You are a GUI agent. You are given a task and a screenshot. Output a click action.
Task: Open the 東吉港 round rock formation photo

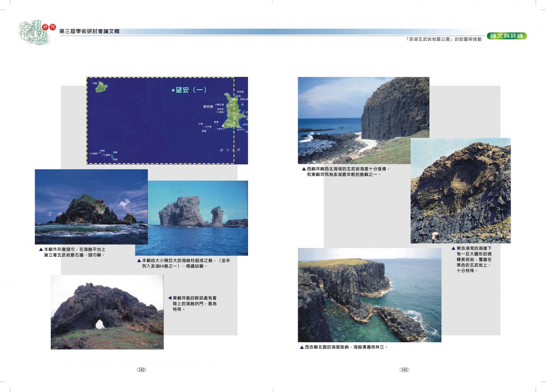460,191
